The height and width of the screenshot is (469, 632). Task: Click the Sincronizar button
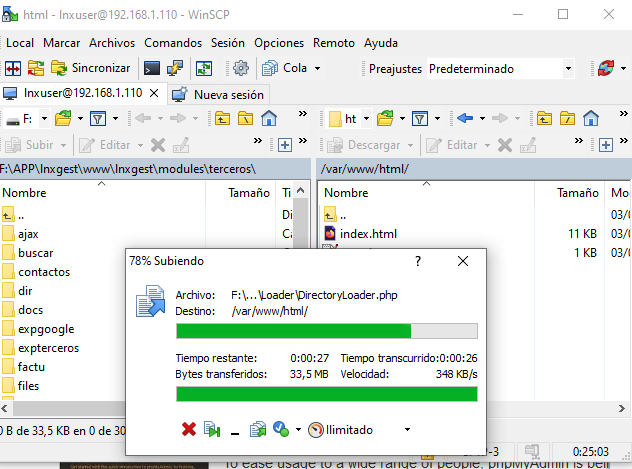point(91,68)
